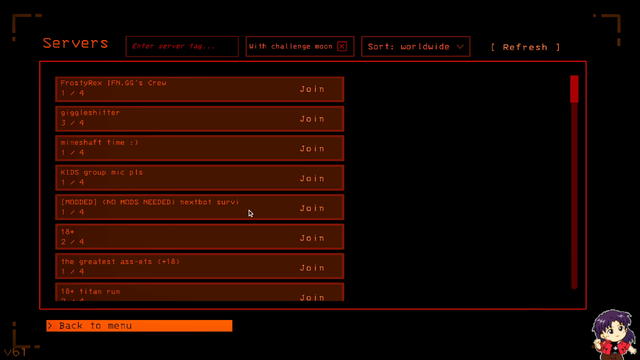
Task: Click the 'mineshaft time :)' server name
Action: [100, 142]
